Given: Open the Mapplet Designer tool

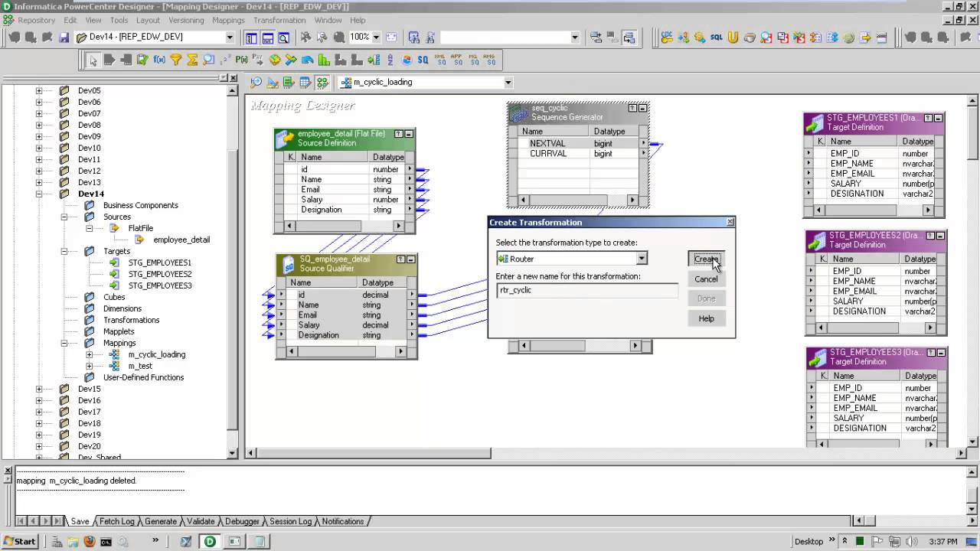Looking at the screenshot, I should [305, 83].
